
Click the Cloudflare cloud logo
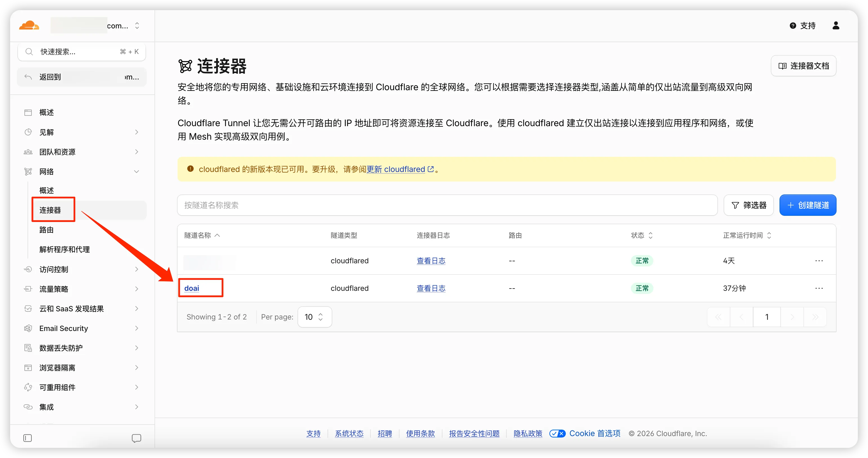29,26
